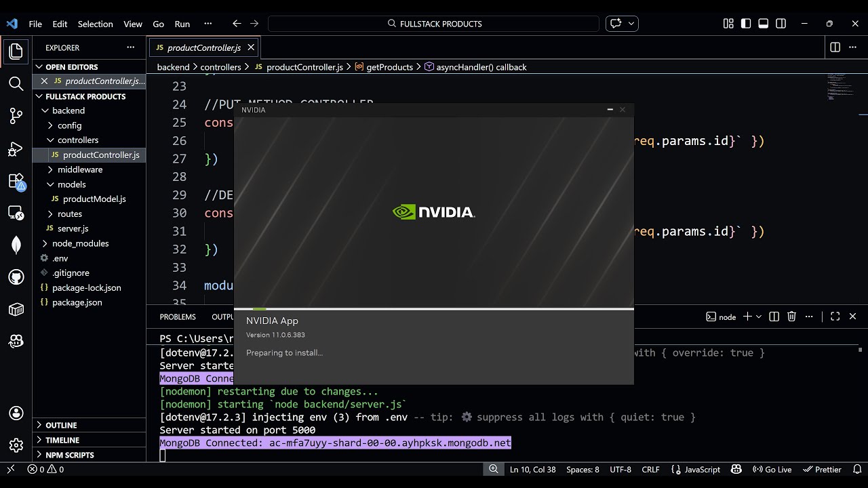Click Go Live in status bar
Screen dimensions: 868x488
tap(771, 469)
